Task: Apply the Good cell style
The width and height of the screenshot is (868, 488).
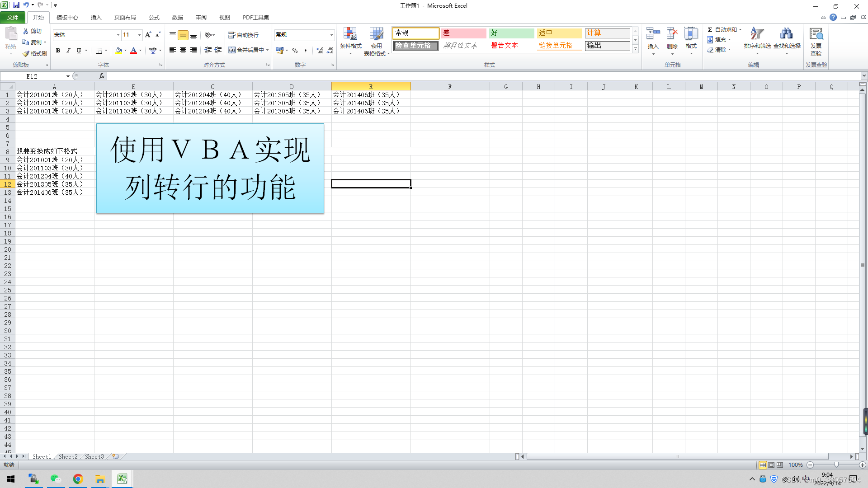Action: click(511, 33)
